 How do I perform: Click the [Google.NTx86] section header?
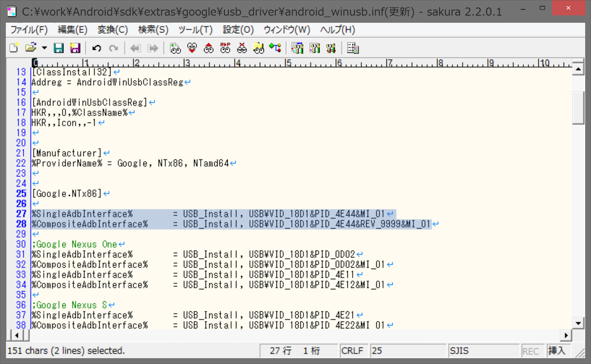pos(67,194)
